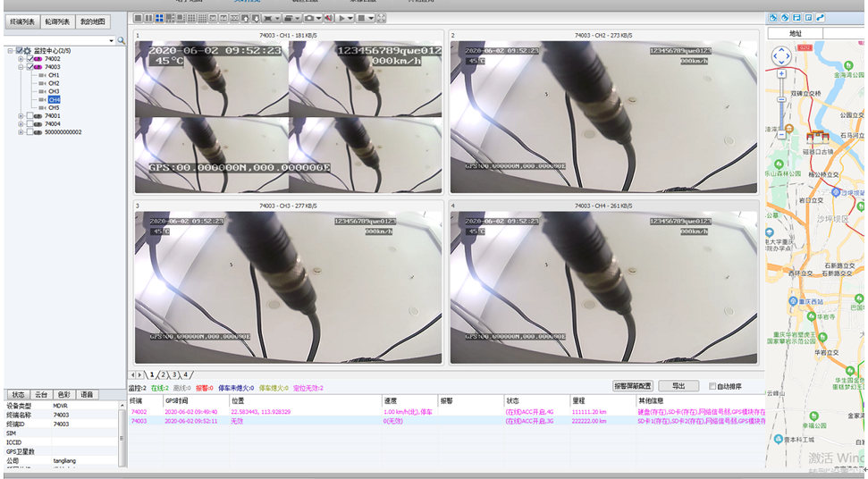Click the first map toolbar icon
The image size is (868, 479).
point(773,18)
